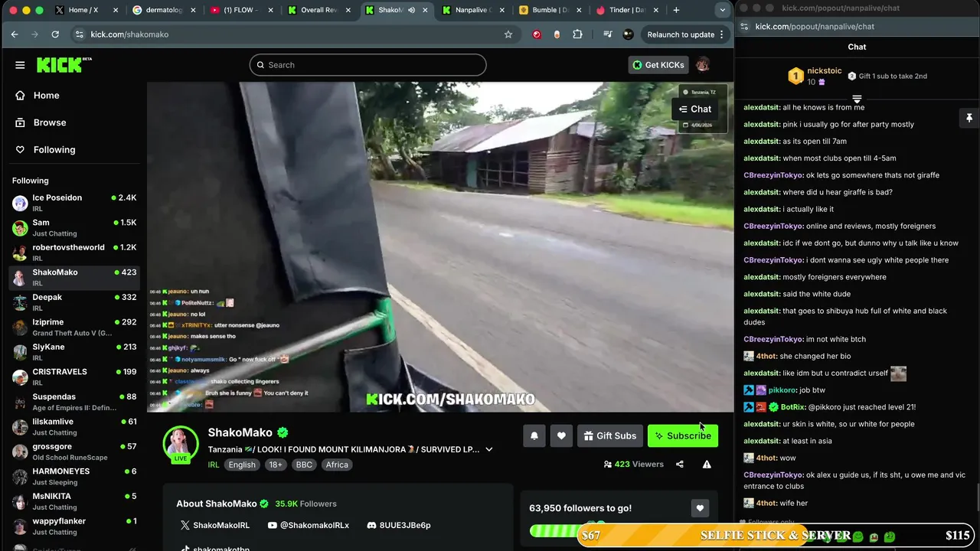Open robertovstheworld channel in sidebar

click(x=73, y=253)
